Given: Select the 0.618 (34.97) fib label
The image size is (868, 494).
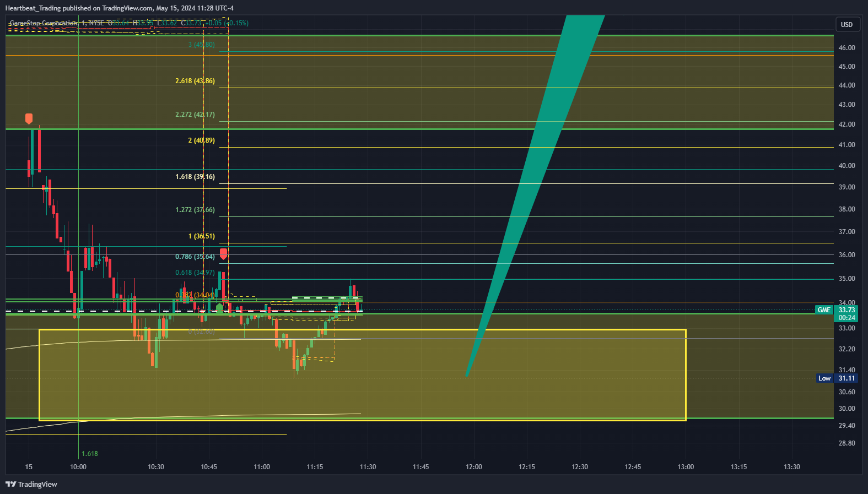Looking at the screenshot, I should (x=195, y=273).
